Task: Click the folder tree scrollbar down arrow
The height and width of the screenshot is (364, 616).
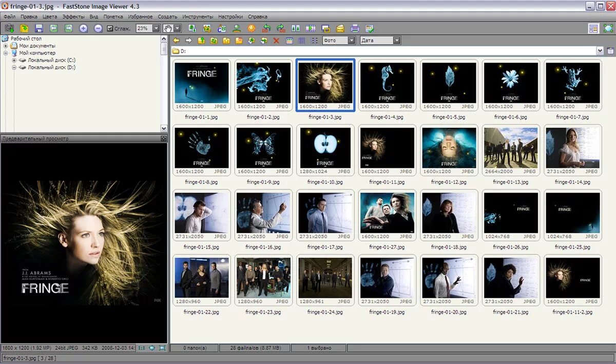Action: click(164, 128)
